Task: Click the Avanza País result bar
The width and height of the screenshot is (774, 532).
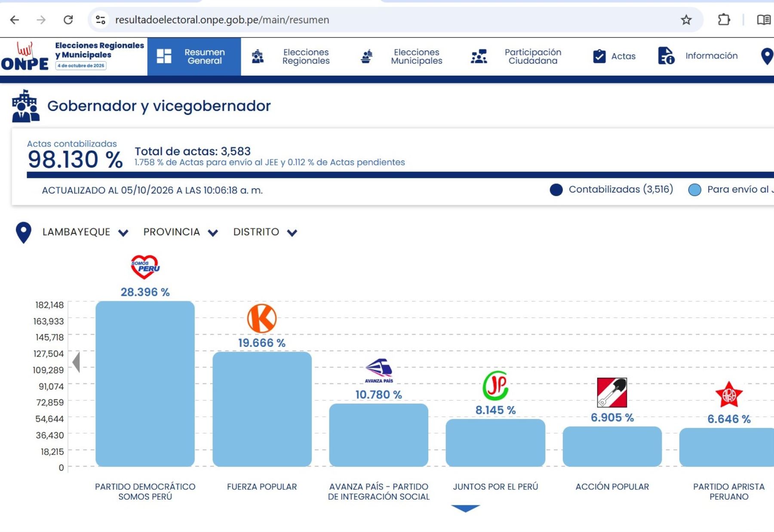Action: coord(379,435)
